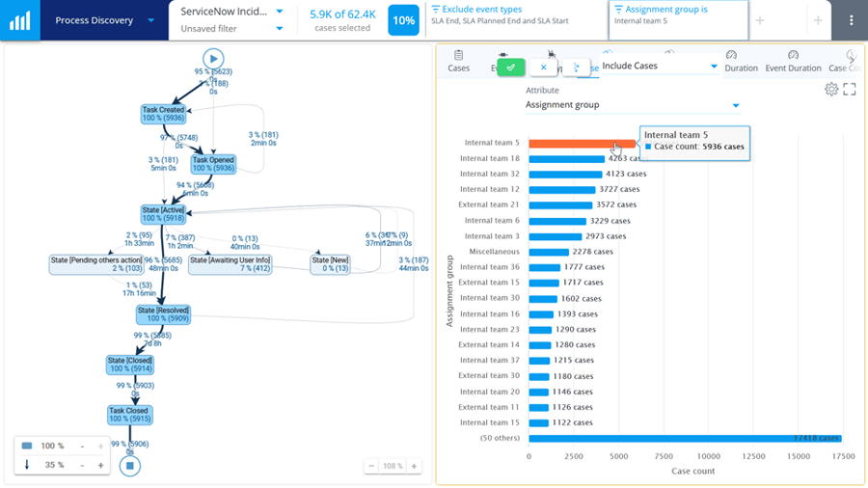Open the Attribute Assignment group dropdown
This screenshot has height=488, width=868.
point(633,105)
